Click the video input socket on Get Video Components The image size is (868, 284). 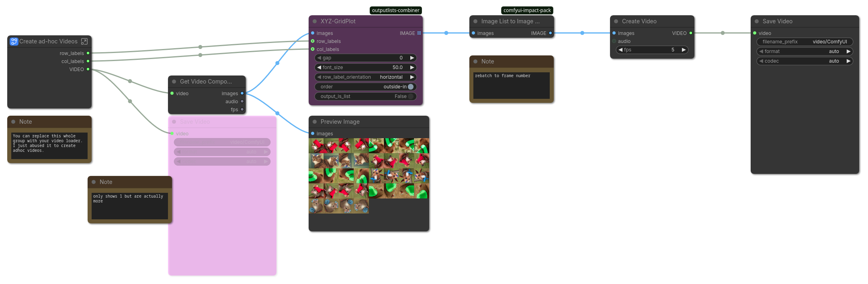(172, 93)
